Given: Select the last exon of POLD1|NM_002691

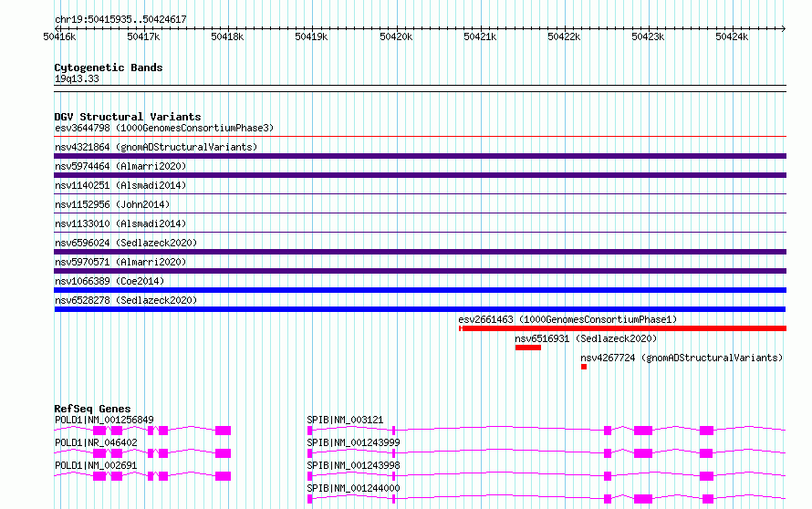Looking at the screenshot, I should tap(223, 476).
